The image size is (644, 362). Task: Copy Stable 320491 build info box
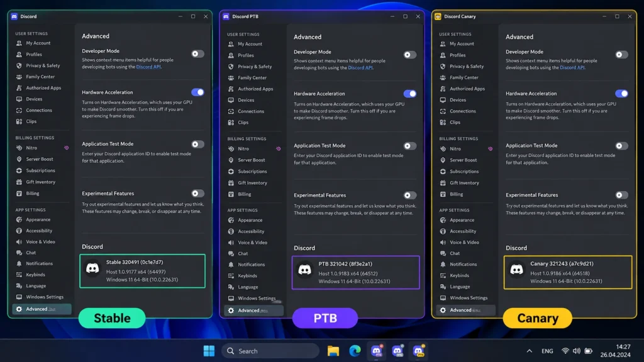pyautogui.click(x=143, y=271)
